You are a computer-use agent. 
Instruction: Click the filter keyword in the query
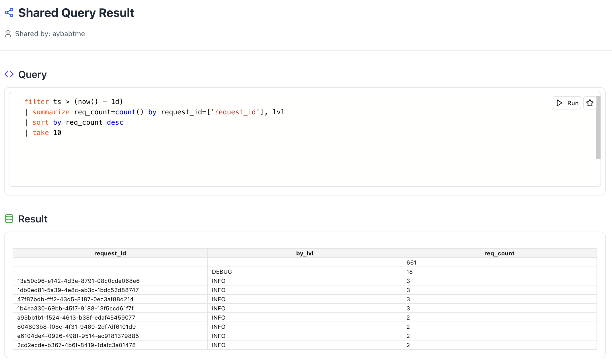point(36,102)
